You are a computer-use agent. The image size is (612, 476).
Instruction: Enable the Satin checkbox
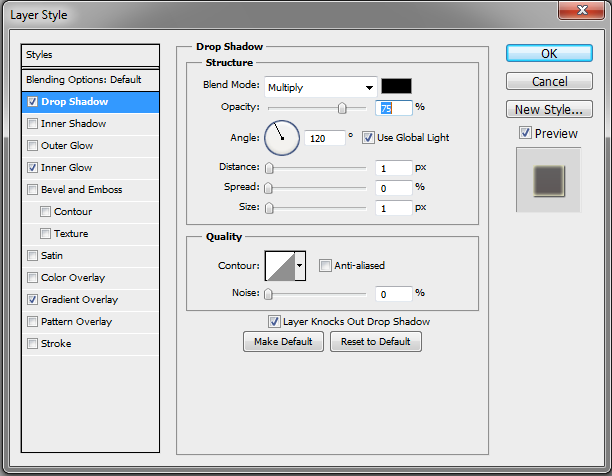tap(32, 256)
